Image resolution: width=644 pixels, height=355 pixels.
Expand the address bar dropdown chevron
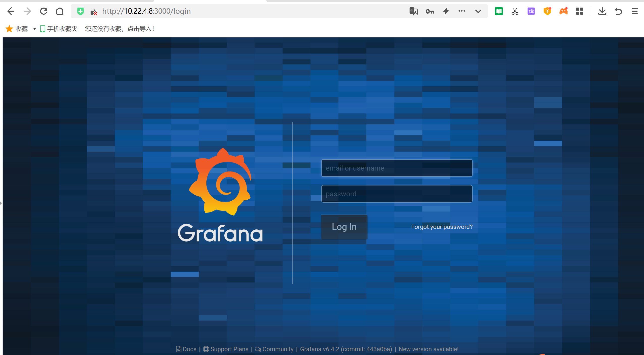478,11
